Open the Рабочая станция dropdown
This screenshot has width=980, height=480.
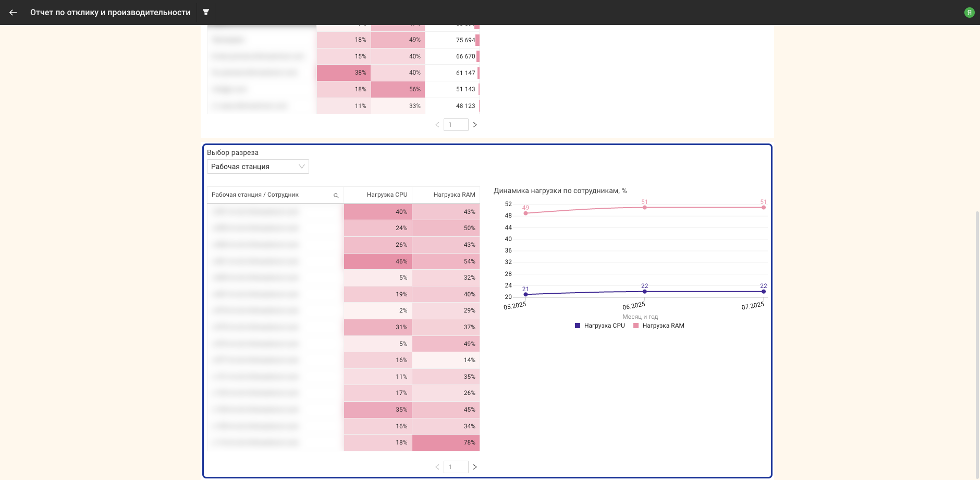coord(258,166)
